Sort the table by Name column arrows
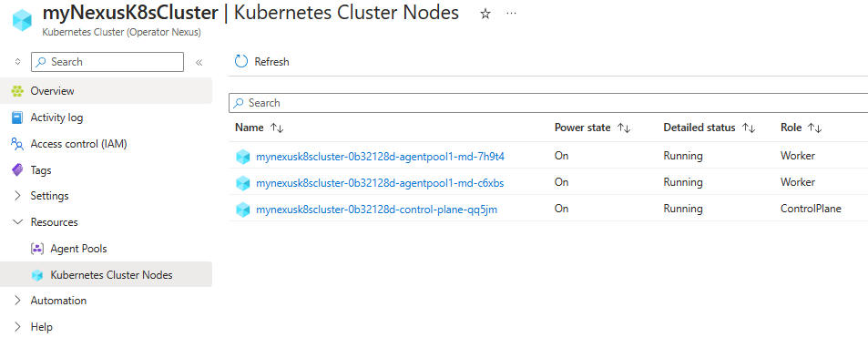Screen dimensions: 868x348 coord(277,128)
